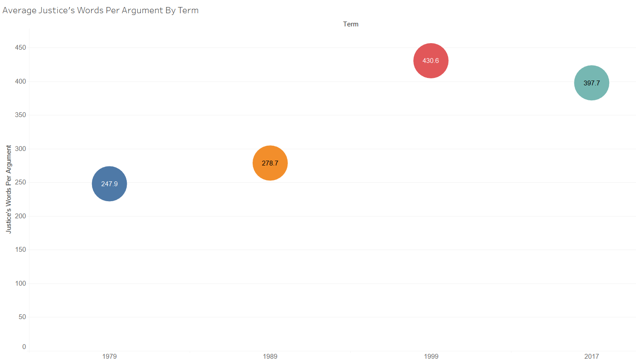Click the 350 y-axis tick label
Image resolution: width=636 pixels, height=364 pixels.
pos(20,115)
